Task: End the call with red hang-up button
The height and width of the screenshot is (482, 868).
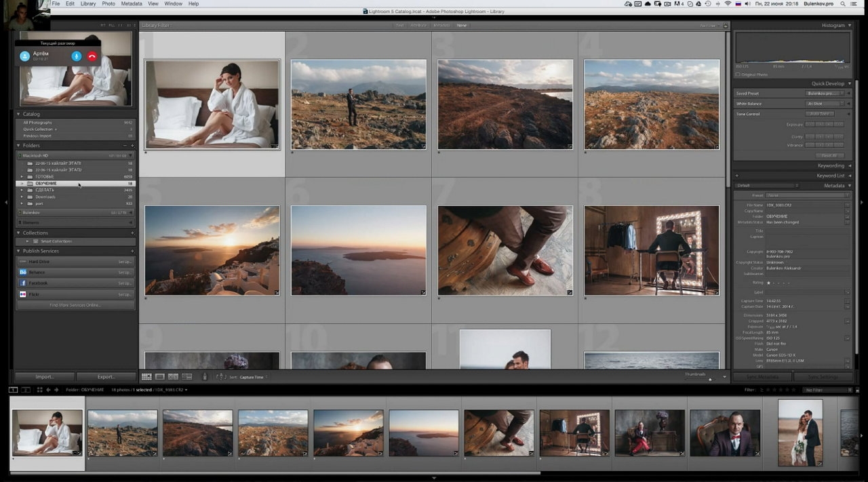Action: pos(92,56)
